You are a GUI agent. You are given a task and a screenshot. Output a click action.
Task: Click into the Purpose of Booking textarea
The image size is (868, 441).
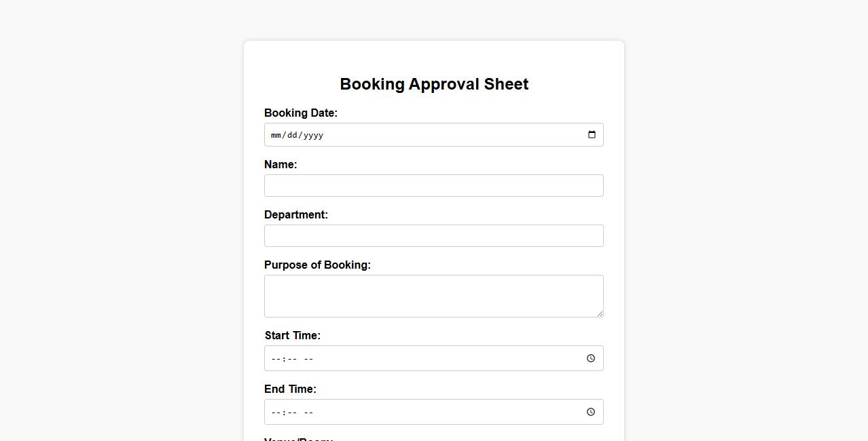(x=433, y=296)
